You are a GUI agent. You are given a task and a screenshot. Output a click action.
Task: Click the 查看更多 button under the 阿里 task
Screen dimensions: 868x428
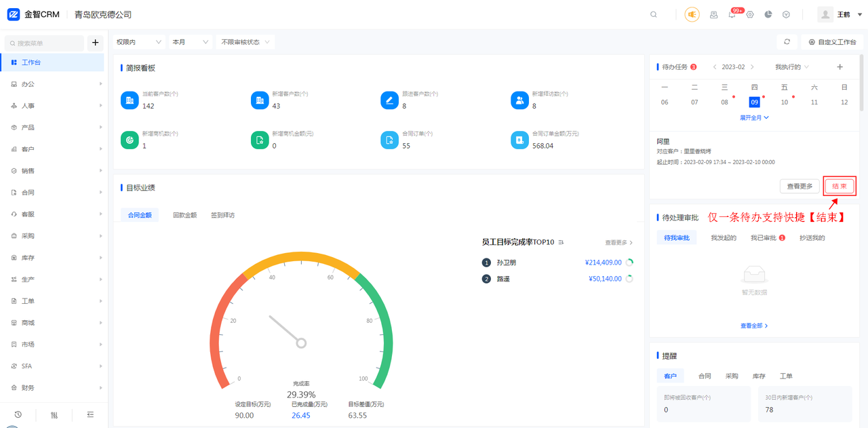(800, 186)
